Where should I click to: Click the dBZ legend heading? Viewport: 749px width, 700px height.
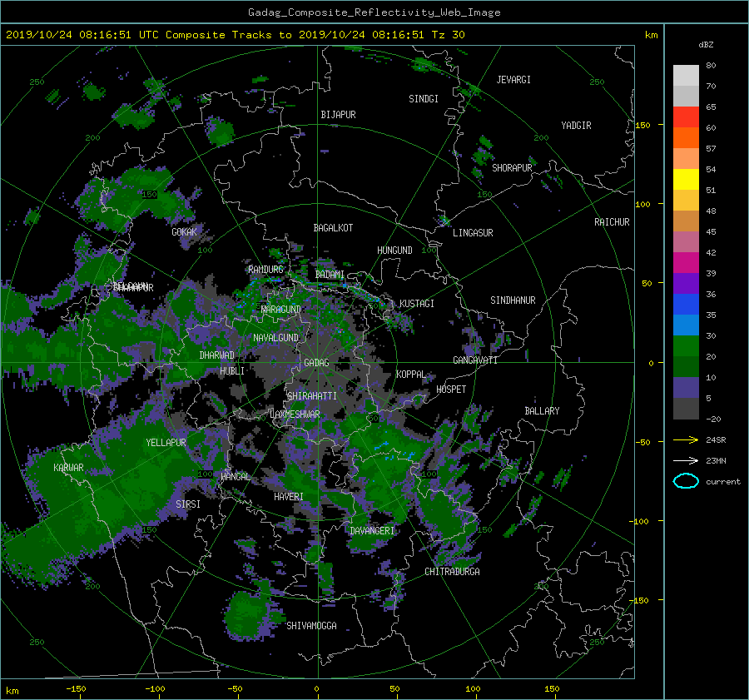706,44
